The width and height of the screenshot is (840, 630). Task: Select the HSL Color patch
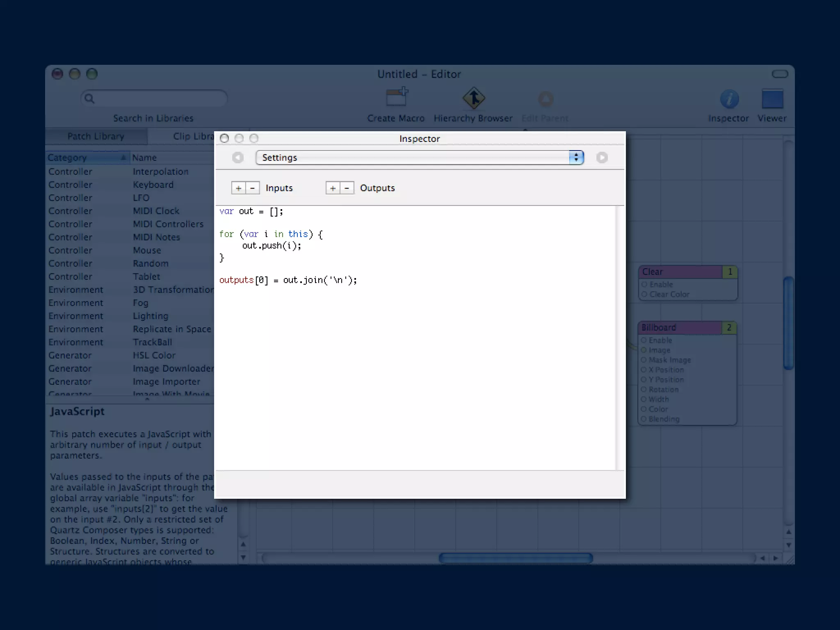pos(130,355)
